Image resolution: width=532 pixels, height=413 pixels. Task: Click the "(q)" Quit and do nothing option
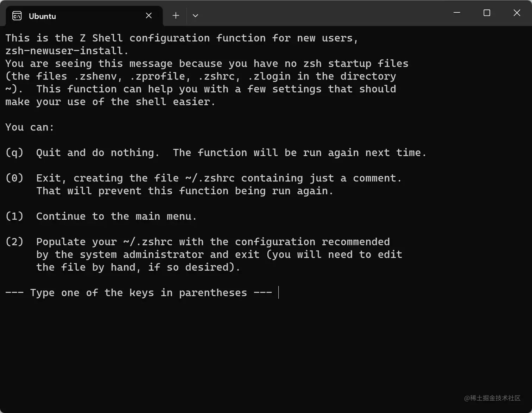[x=216, y=153]
